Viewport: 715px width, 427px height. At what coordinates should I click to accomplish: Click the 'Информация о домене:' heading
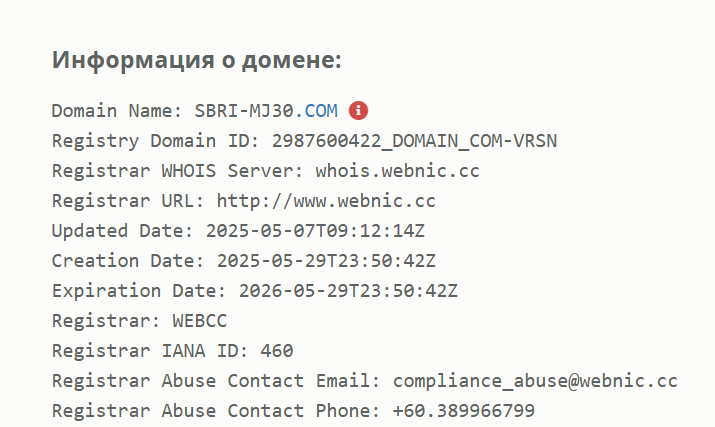(197, 60)
